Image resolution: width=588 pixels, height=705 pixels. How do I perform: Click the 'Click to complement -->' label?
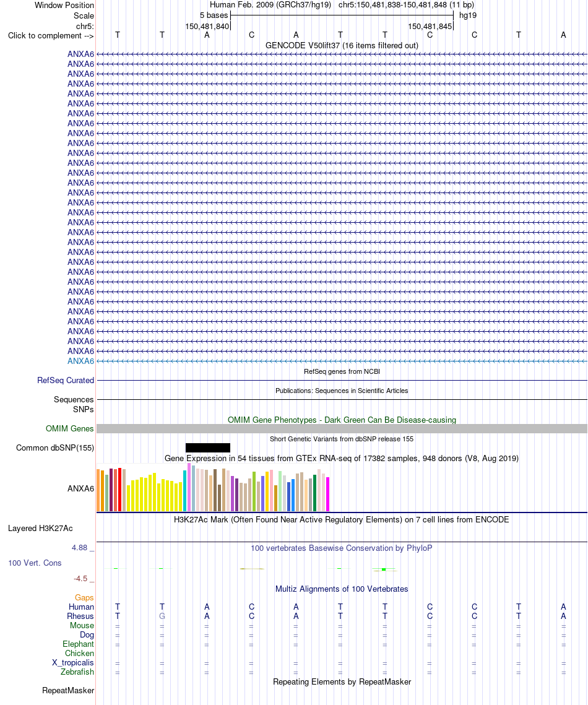click(51, 35)
